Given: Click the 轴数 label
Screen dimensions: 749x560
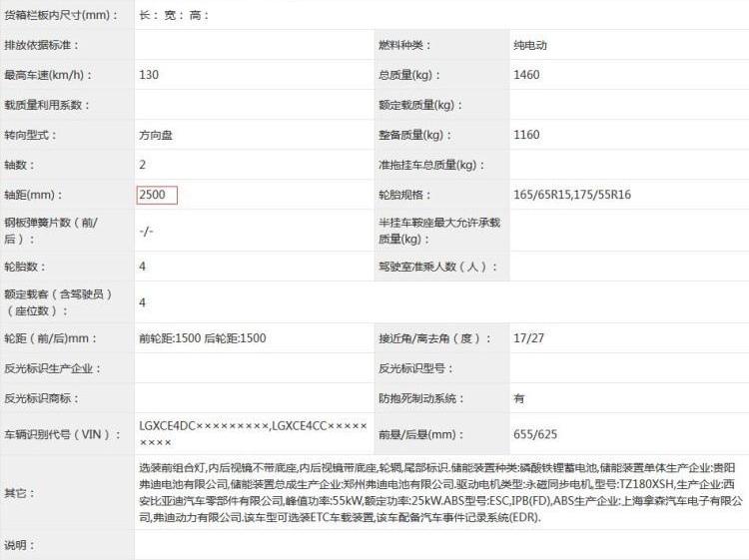Looking at the screenshot, I should 19,165.
